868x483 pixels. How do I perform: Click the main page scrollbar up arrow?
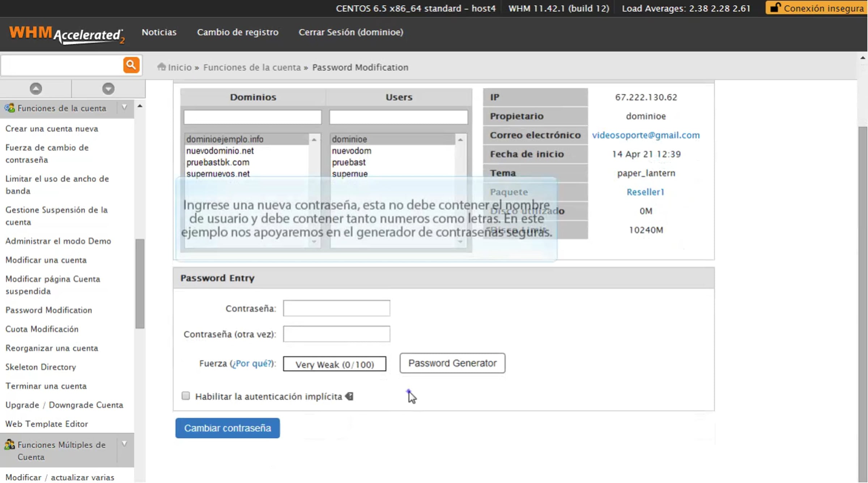863,58
